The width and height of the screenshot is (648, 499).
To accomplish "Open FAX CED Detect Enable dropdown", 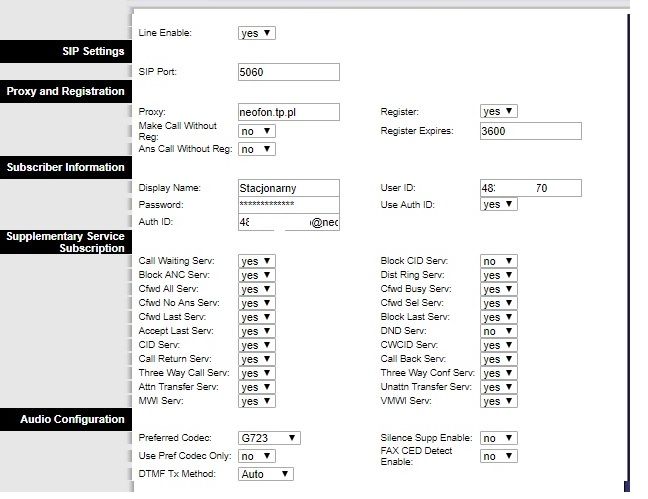I will point(498,456).
